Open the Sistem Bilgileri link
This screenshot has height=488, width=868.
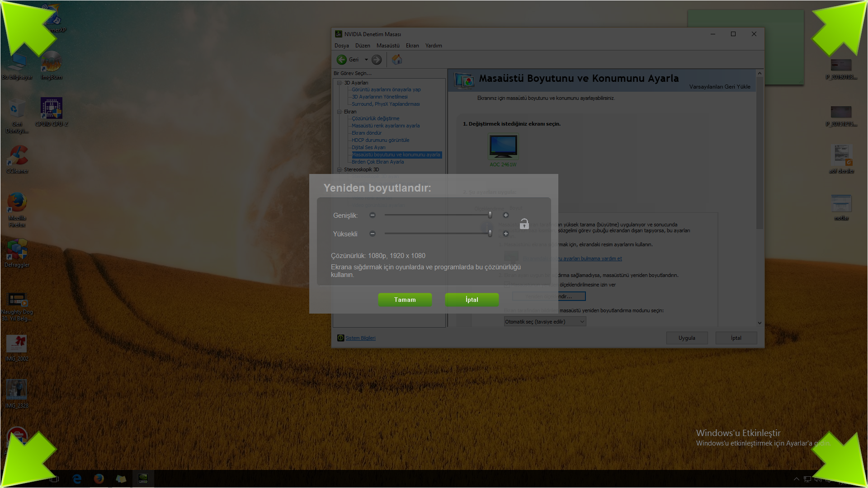[x=360, y=338]
